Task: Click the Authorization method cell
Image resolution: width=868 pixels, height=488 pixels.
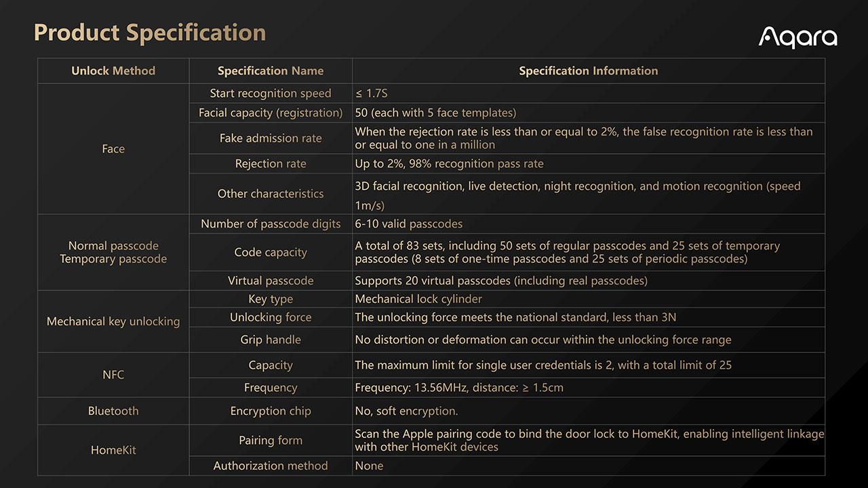Action: 271,466
